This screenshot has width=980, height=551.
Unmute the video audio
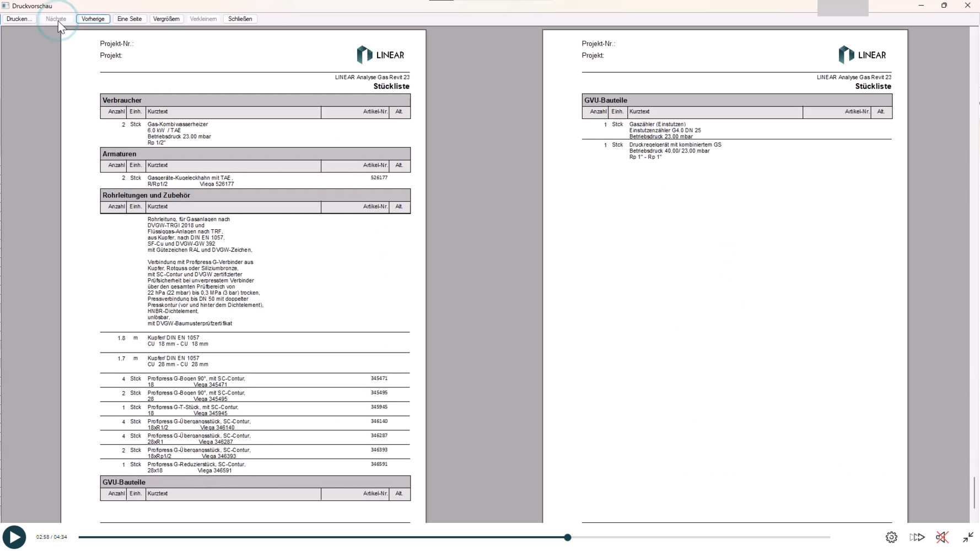pyautogui.click(x=942, y=537)
